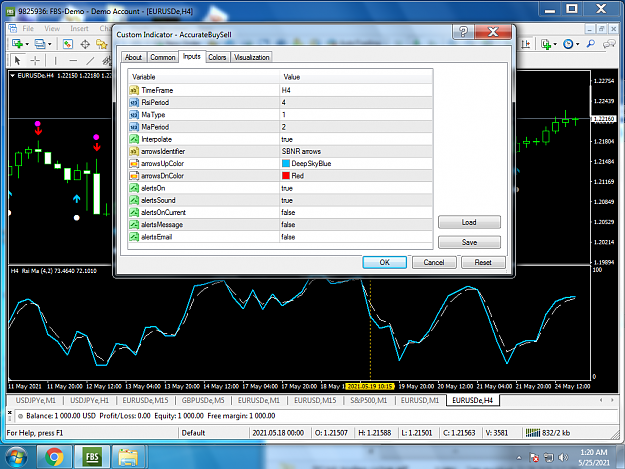This screenshot has height=469, width=625.
Task: Click the connection status bars icon
Action: 533,433
